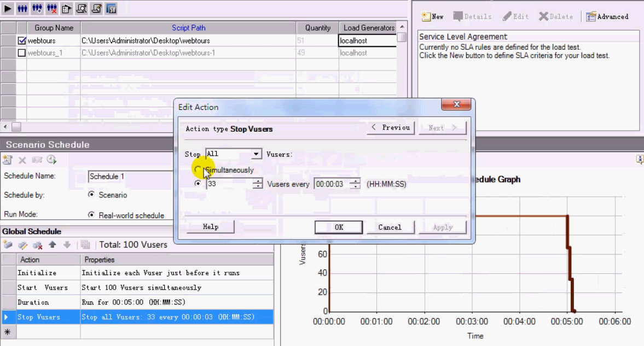Click View Script icon with magnifier
The height and width of the screenshot is (346, 644).
tap(82, 8)
